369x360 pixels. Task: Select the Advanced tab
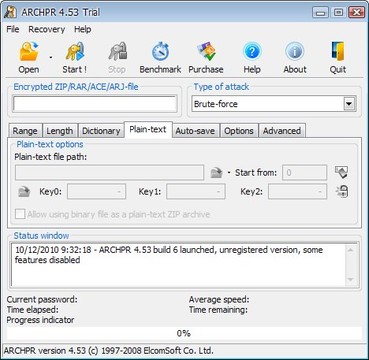(282, 131)
